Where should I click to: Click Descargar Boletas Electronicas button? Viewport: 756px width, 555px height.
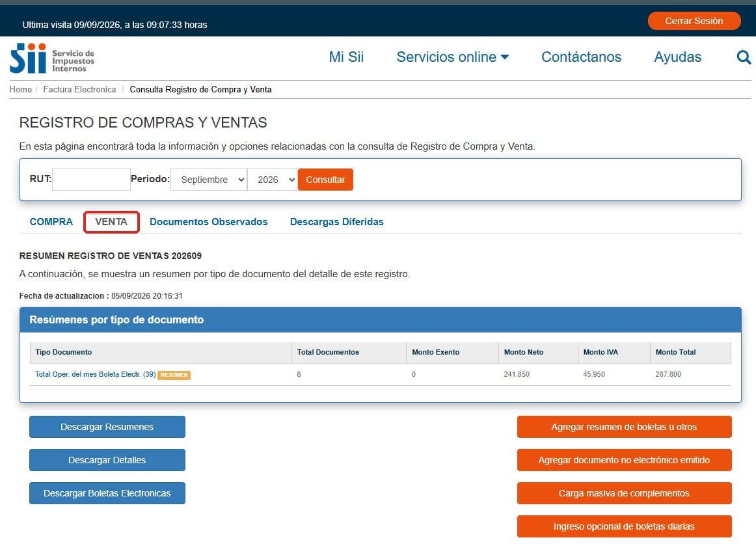(107, 493)
